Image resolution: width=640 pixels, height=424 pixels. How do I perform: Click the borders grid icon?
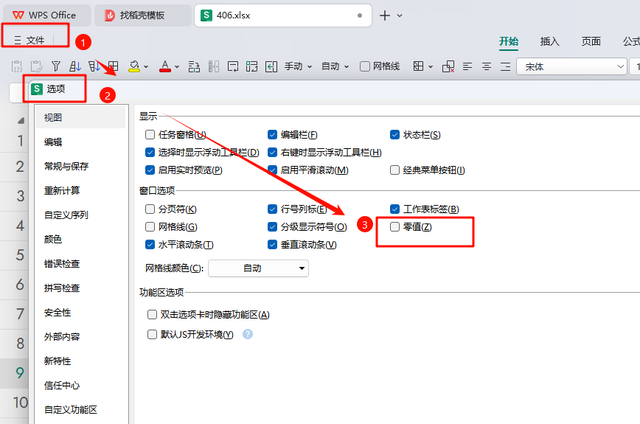point(418,66)
